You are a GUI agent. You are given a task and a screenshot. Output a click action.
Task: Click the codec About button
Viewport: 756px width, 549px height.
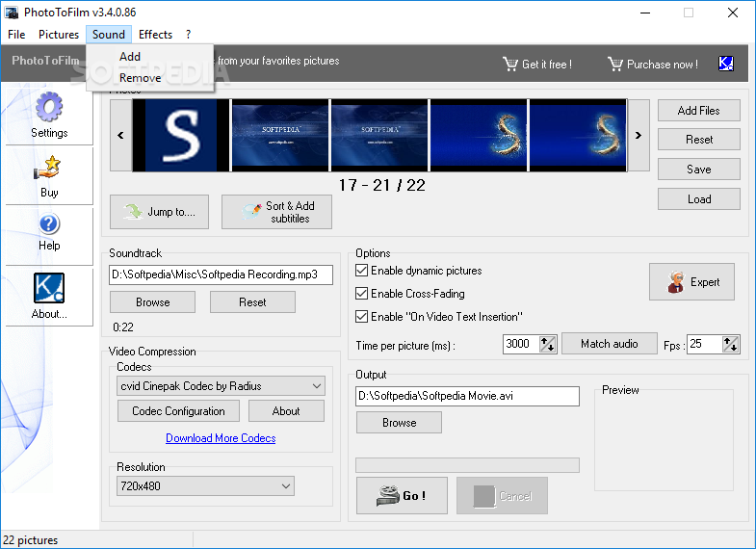point(286,411)
